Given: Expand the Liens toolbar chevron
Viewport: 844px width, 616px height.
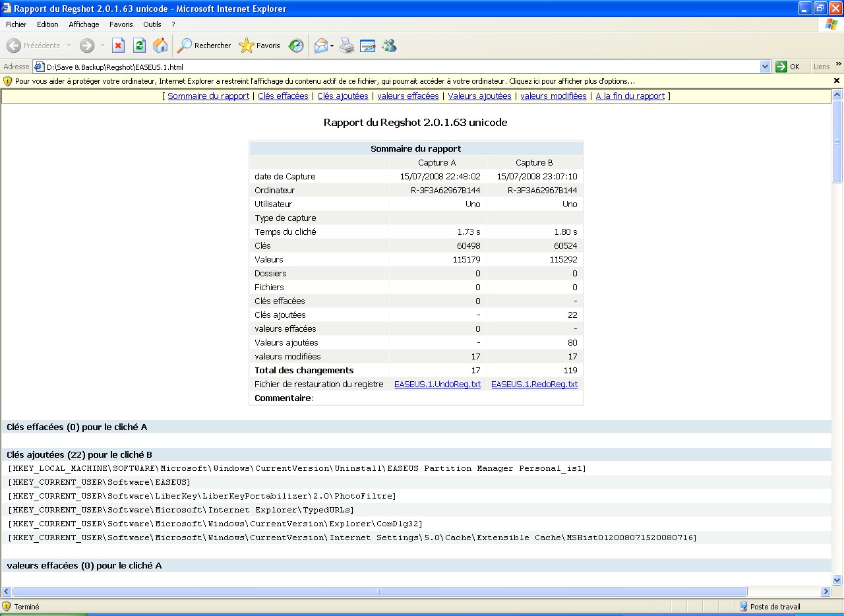Looking at the screenshot, I should tap(839, 64).
